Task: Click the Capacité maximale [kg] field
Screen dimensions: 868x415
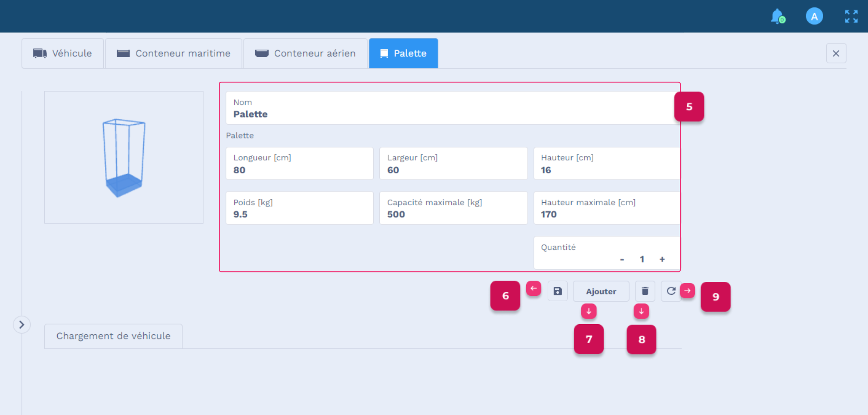Action: coord(453,208)
